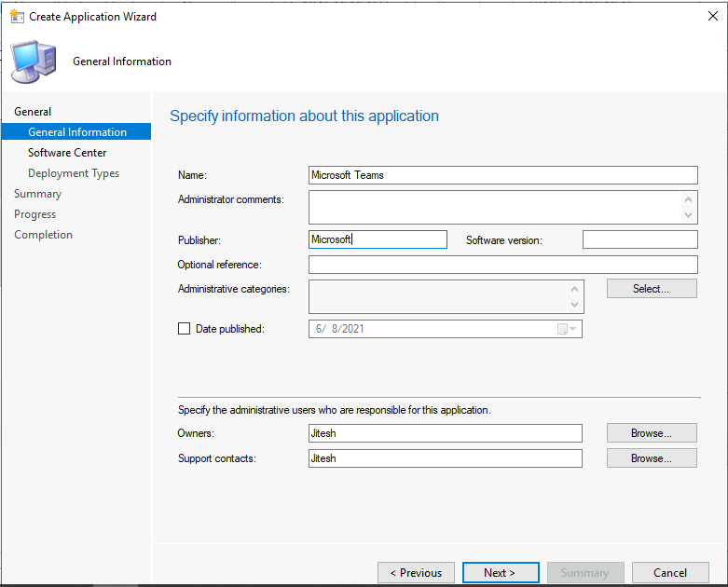This screenshot has width=728, height=587.
Task: Select the Completion step in sidebar
Action: coord(43,235)
